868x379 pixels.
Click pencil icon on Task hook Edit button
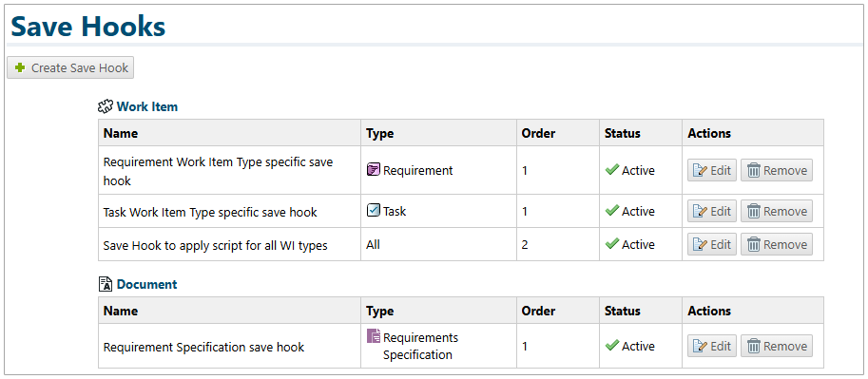[701, 212]
